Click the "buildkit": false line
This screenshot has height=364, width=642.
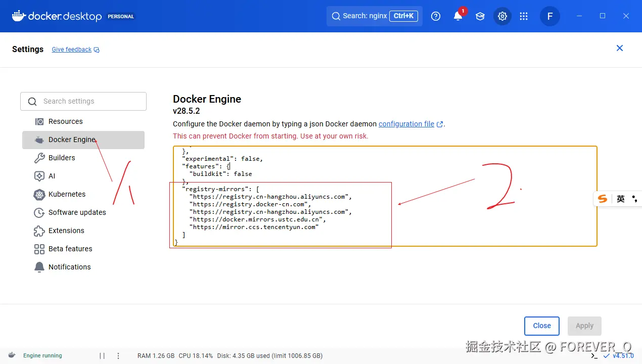coord(220,174)
